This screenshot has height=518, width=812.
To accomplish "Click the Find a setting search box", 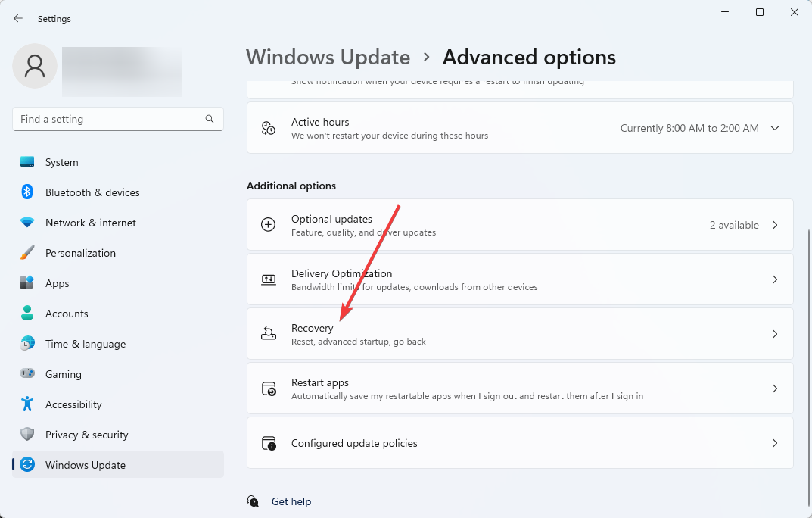I will click(x=118, y=119).
